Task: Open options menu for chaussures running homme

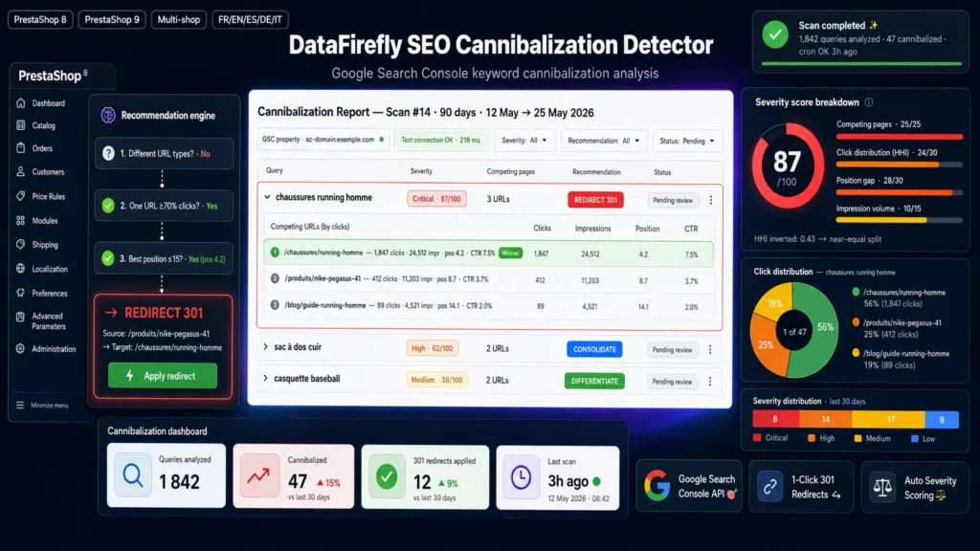Action: click(x=711, y=200)
